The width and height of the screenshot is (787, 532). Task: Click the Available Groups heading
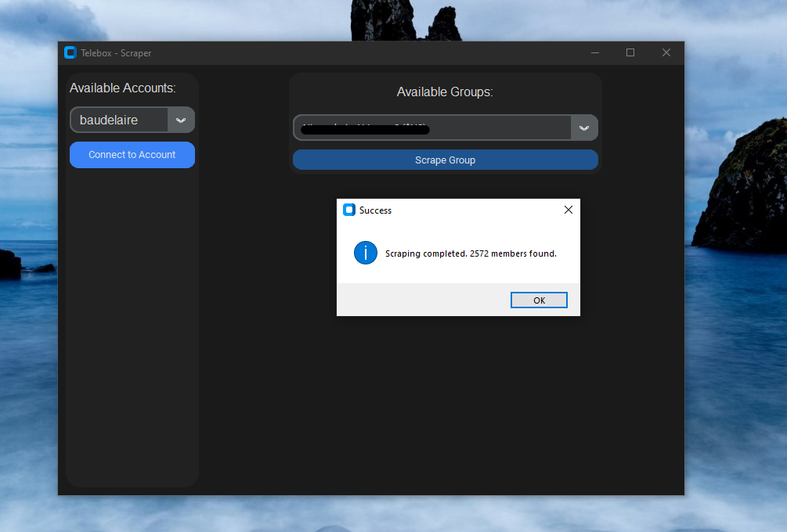[445, 92]
